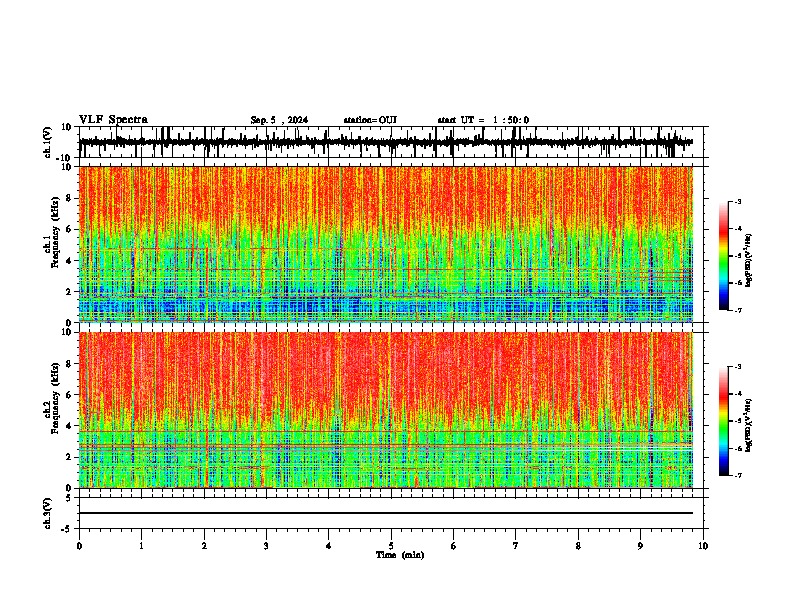This screenshot has height=612, width=792.
Task: Click the "-3" label on ch.1 color bar
Action: pos(737,202)
